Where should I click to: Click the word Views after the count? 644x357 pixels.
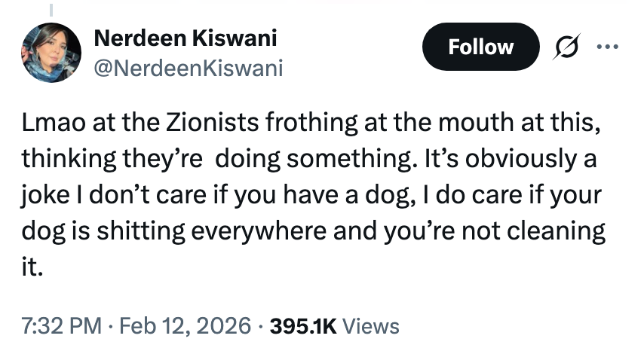pos(370,325)
